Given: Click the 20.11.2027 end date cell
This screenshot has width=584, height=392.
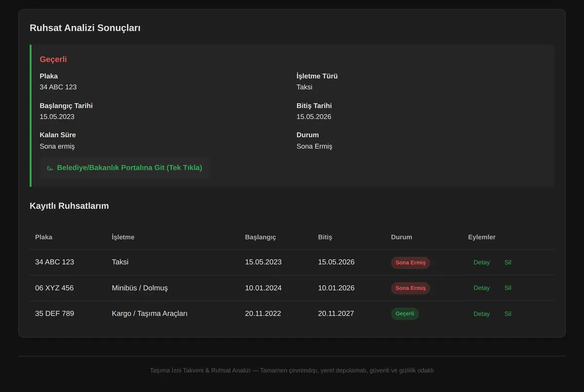Looking at the screenshot, I should (x=336, y=314).
